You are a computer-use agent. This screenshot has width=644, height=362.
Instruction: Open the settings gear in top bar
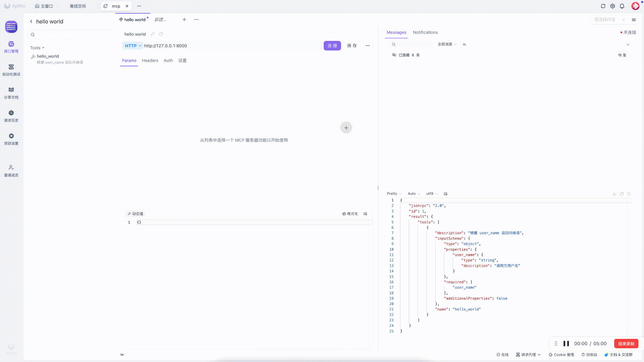pos(613,6)
